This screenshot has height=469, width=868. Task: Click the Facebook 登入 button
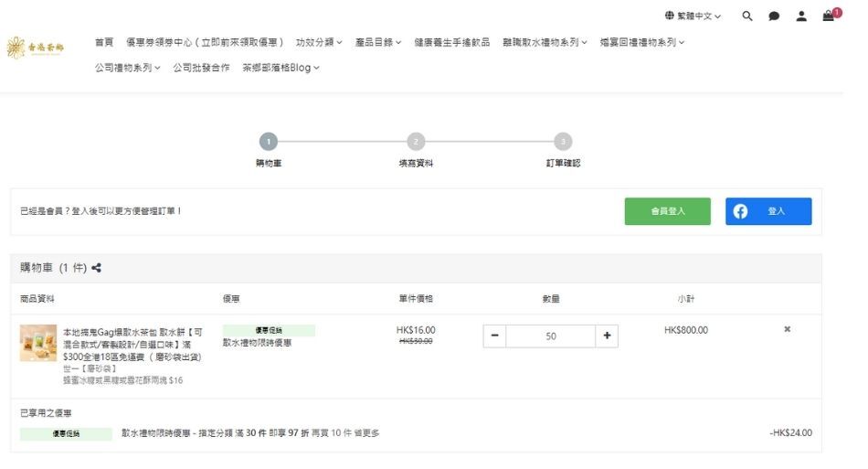tap(767, 211)
